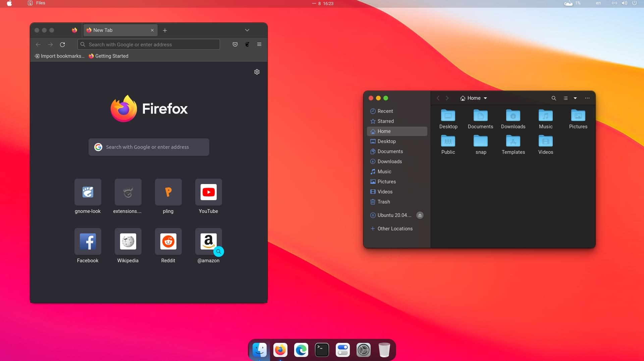Open the Firefox hamburger application menu

coord(259,44)
